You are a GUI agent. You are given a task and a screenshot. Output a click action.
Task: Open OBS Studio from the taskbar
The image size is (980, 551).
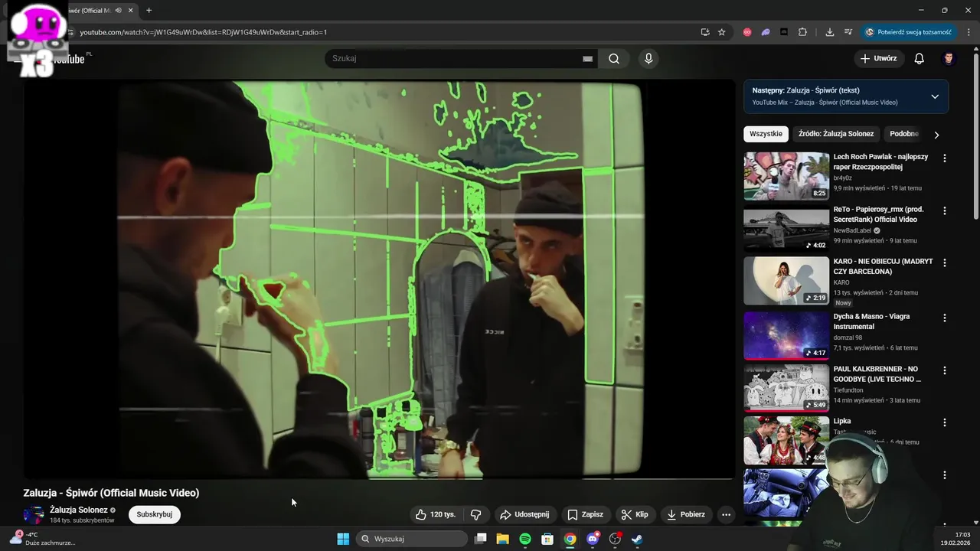(x=615, y=539)
